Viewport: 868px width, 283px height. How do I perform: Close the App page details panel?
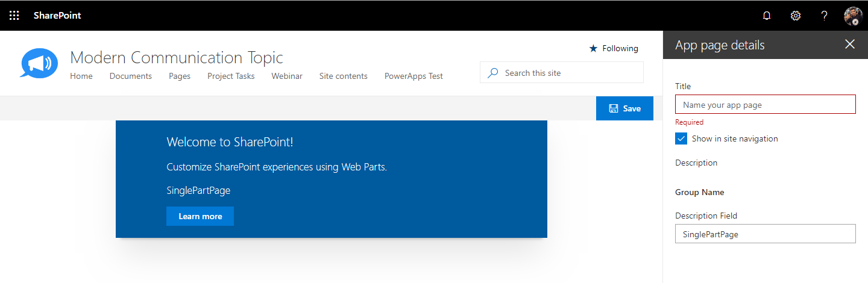[850, 44]
